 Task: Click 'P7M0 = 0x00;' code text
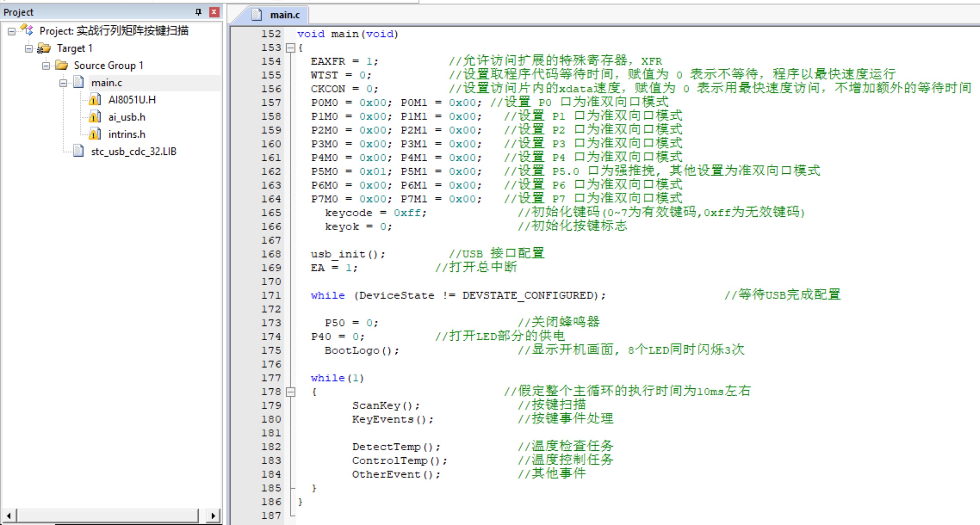[351, 199]
